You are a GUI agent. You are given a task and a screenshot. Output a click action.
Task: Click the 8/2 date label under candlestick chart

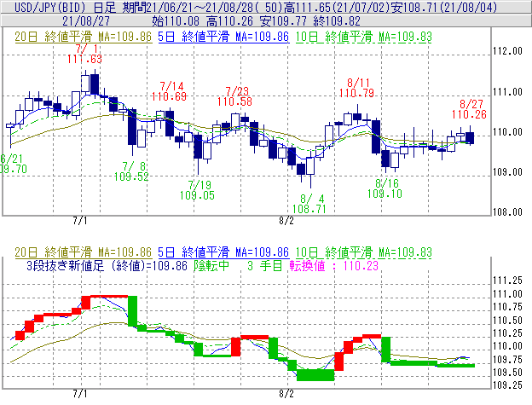pyautogui.click(x=286, y=221)
